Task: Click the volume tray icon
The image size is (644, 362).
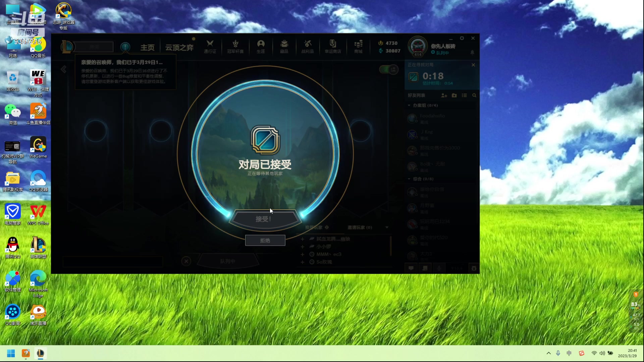Action: tap(602, 353)
